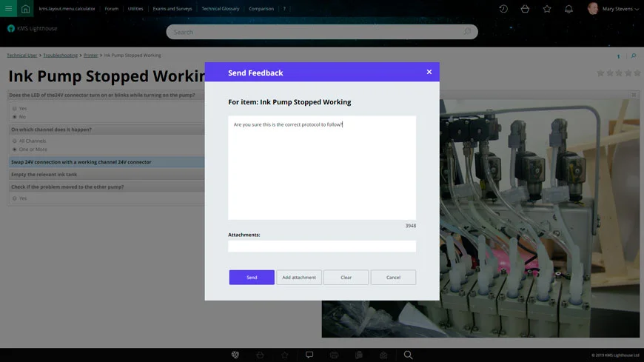Rate the article with the fifth star

[x=637, y=73]
